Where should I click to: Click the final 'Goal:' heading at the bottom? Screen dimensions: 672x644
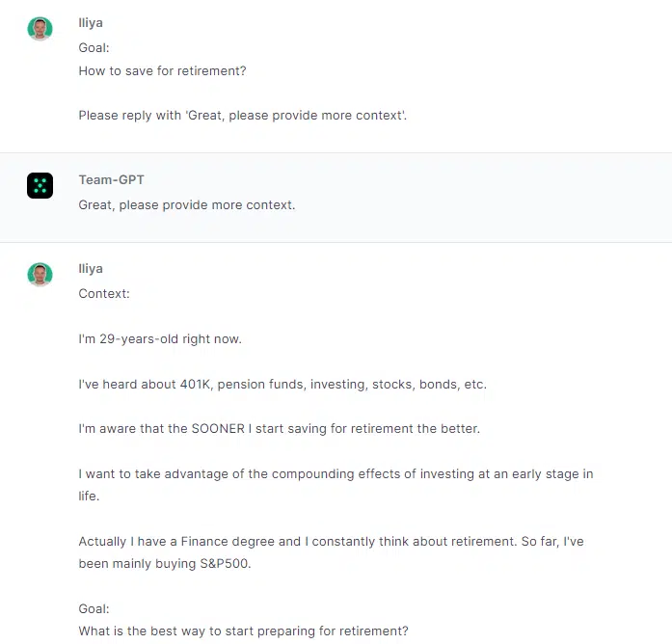94,609
